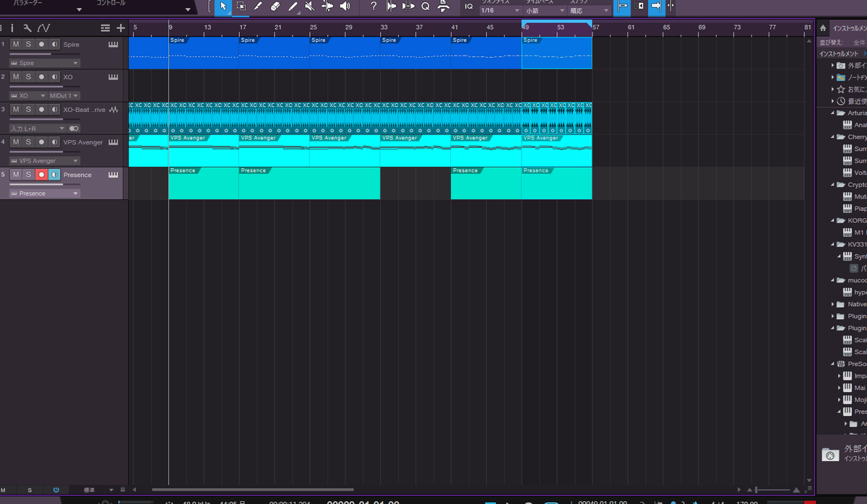The height and width of the screenshot is (504, 867).
Task: Open the track list icon
Action: coord(105,28)
